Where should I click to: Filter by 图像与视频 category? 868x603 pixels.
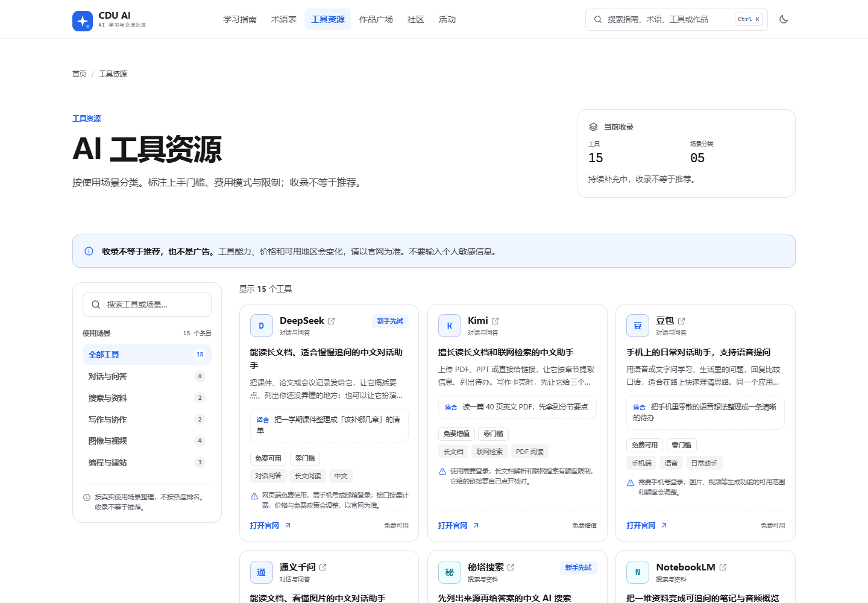147,441
